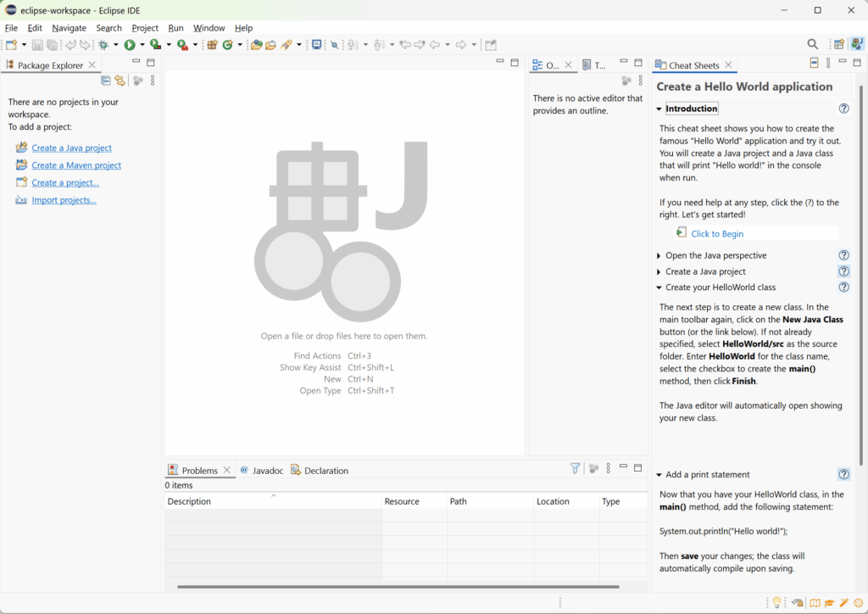
Task: Toggle Link with Editor in Package Explorer
Action: coord(120,81)
